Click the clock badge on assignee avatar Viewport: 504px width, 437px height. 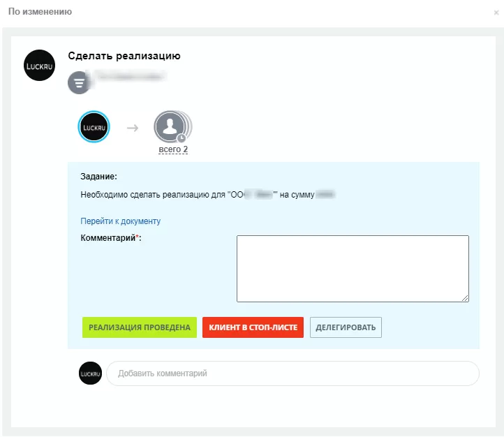(x=181, y=138)
